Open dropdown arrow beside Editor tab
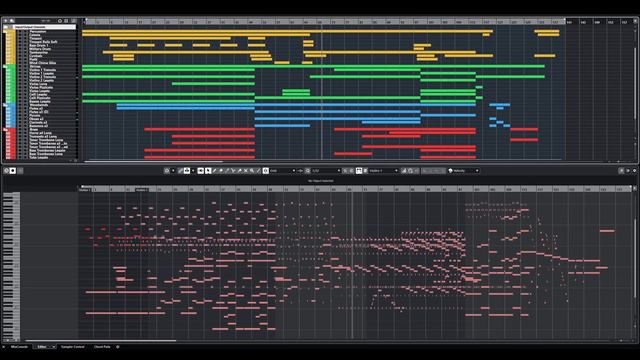The height and width of the screenshot is (360, 640). tap(53, 347)
